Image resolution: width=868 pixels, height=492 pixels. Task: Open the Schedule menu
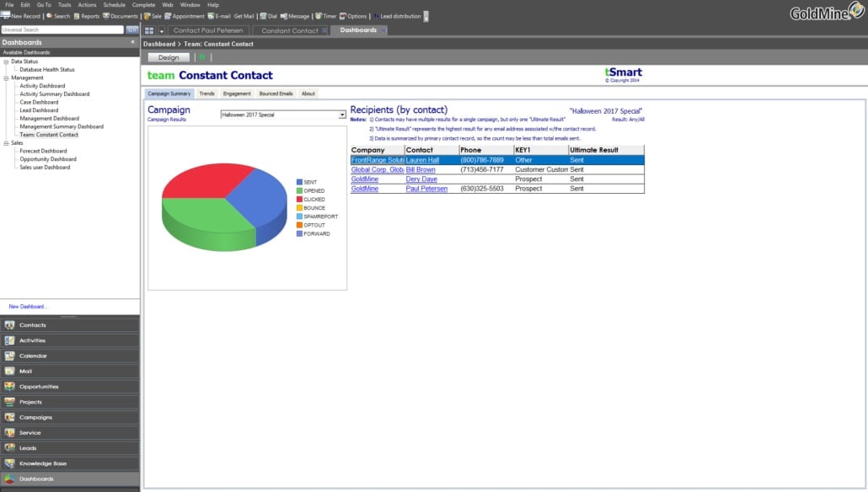coord(114,5)
